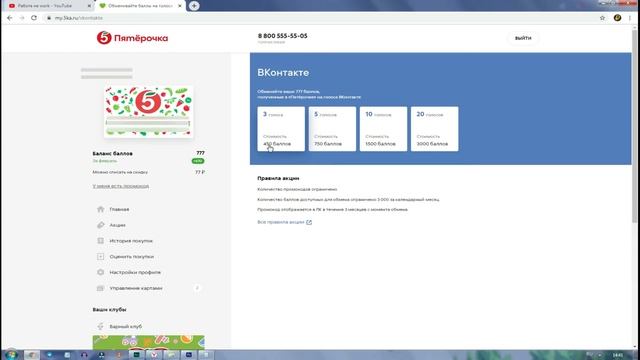Open Оценить покупки in the sidebar
This screenshot has width=640, height=360.
[131, 257]
